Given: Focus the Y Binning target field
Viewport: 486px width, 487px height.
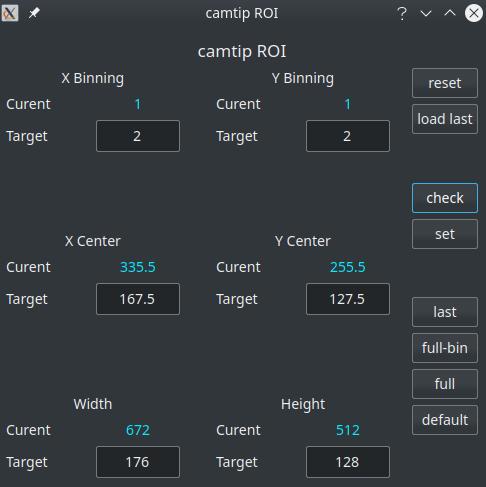Looking at the screenshot, I should [x=348, y=136].
